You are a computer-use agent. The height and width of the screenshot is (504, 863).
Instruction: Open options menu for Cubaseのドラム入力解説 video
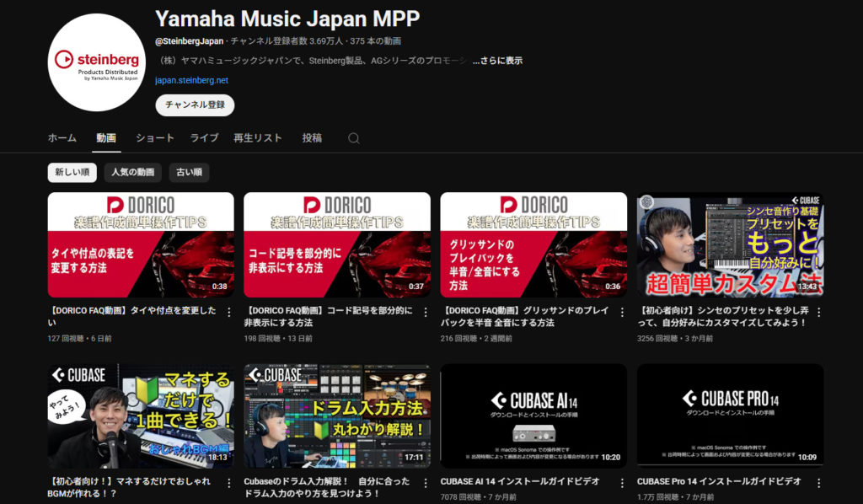[425, 483]
